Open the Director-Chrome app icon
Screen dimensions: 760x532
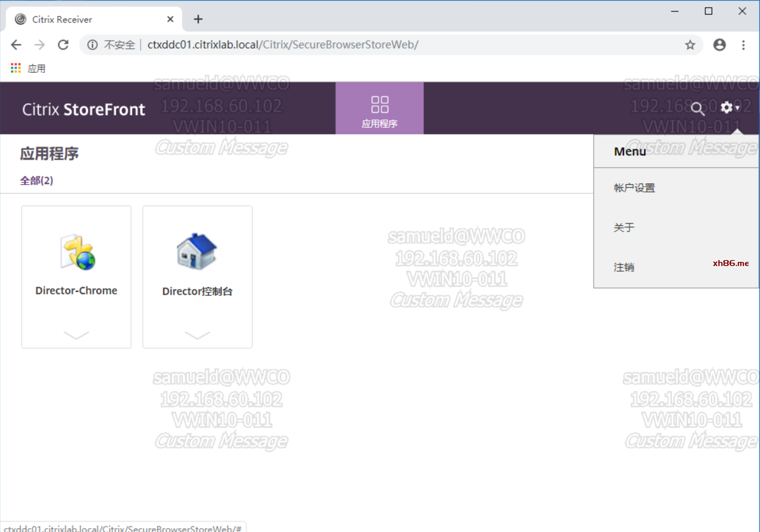point(78,252)
